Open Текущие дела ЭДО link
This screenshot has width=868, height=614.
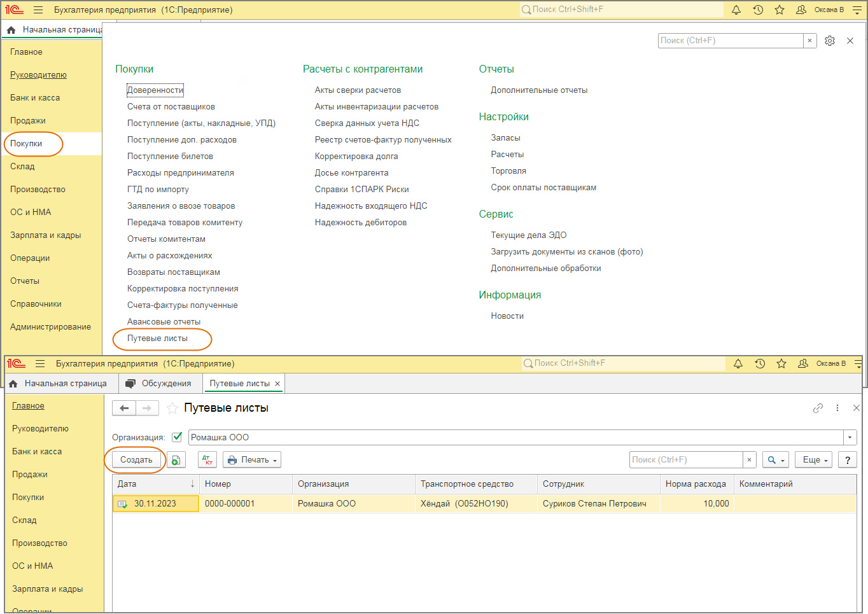click(x=529, y=235)
